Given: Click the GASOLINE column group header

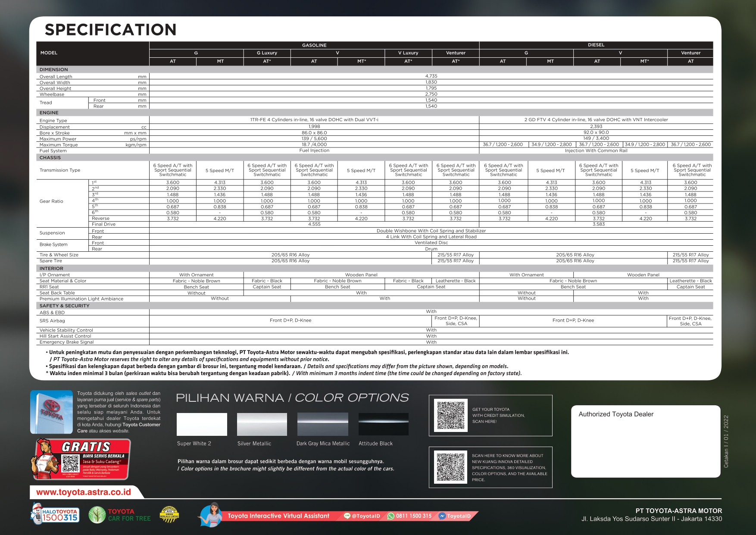Looking at the screenshot, I should tap(314, 45).
